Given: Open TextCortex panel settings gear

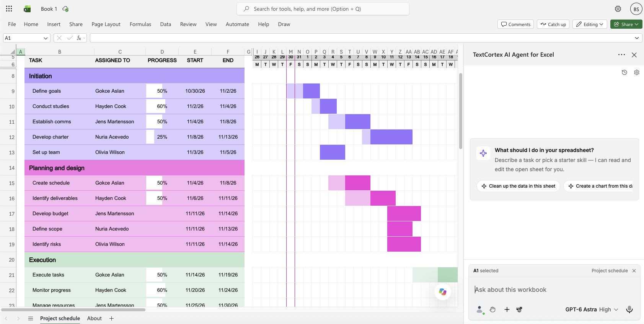Looking at the screenshot, I should [x=637, y=72].
